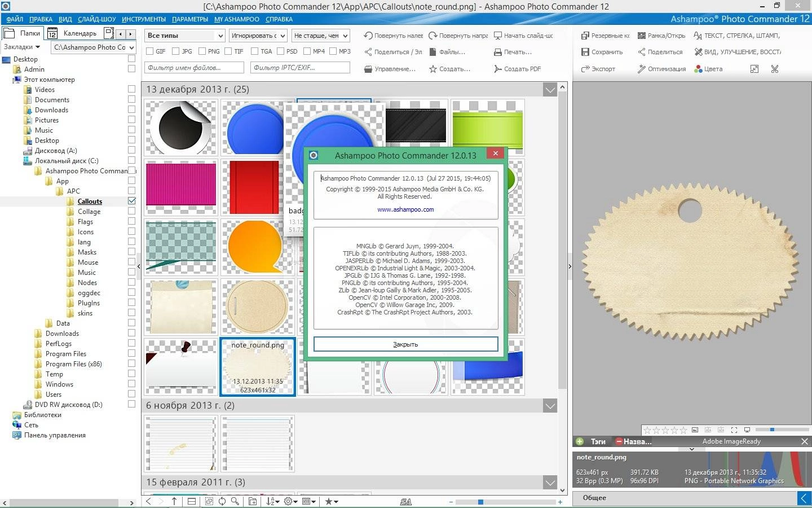This screenshot has height=508, width=812.
Task: Click the Создать… star button
Action: tap(449, 69)
